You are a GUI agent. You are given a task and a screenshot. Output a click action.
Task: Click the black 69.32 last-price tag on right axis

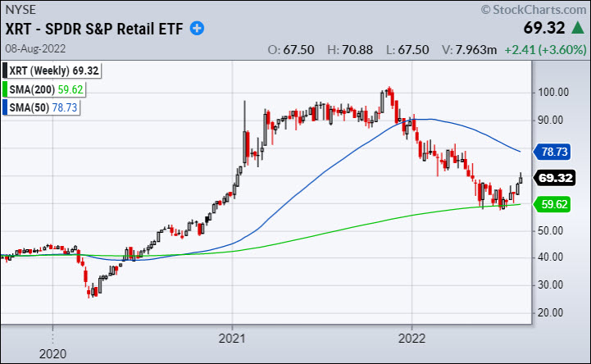[x=562, y=178]
